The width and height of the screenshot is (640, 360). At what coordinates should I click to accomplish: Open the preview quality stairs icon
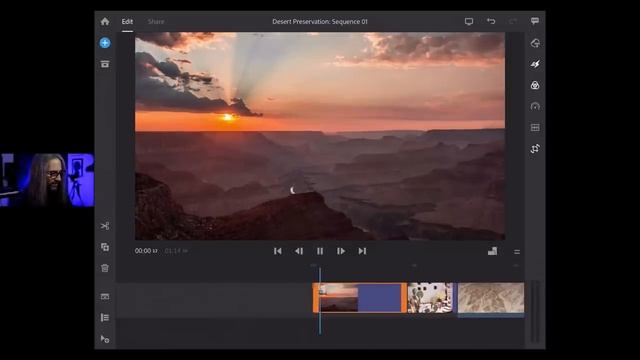493,251
